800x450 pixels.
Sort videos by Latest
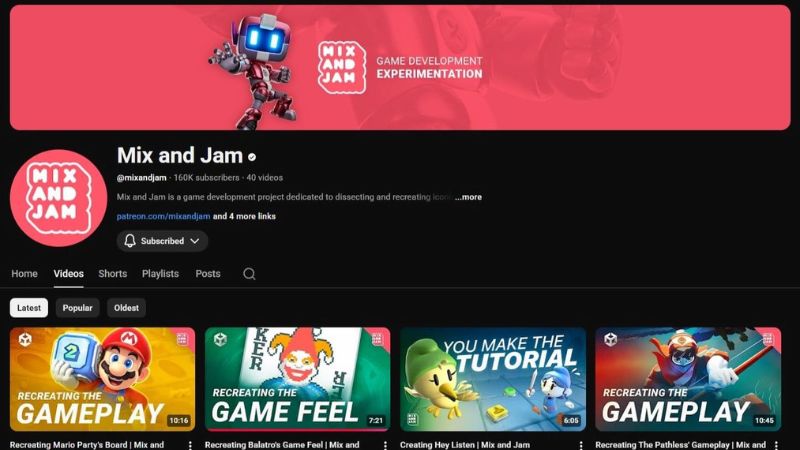[29, 308]
